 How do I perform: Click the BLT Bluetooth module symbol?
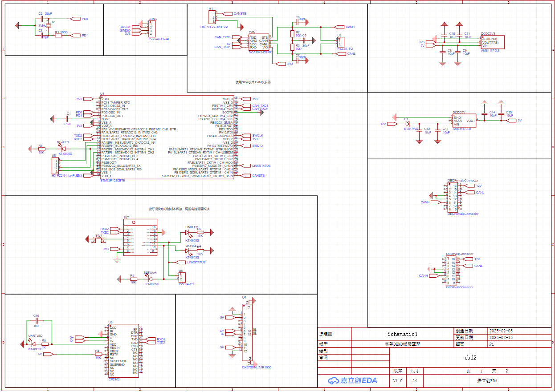(x=141, y=239)
